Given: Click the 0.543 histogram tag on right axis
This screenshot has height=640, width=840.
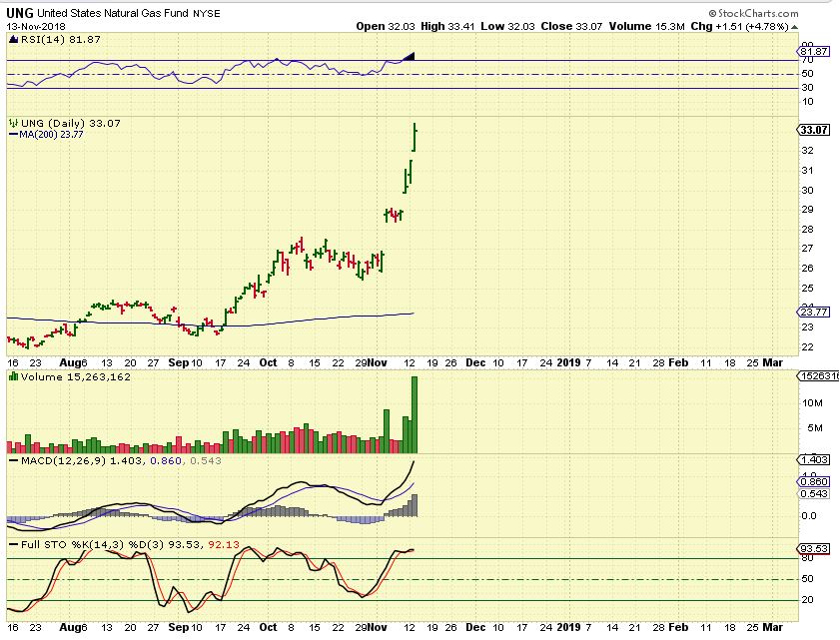Looking at the screenshot, I should 814,494.
